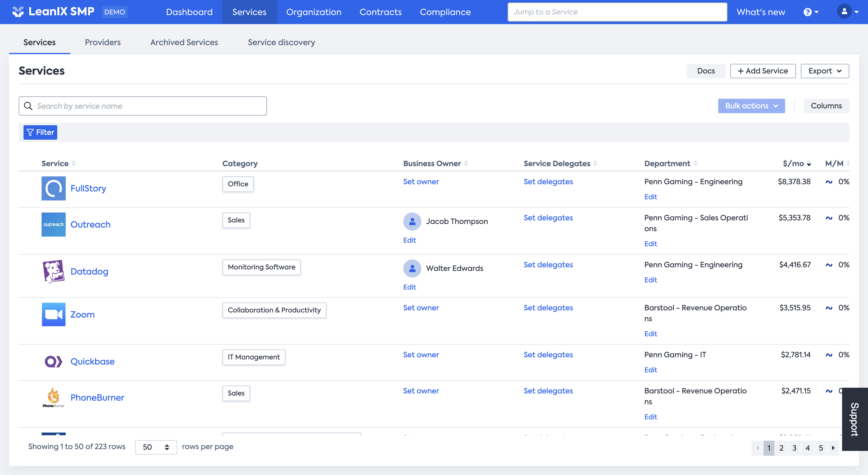Click the Quickbase logo icon

click(x=53, y=362)
